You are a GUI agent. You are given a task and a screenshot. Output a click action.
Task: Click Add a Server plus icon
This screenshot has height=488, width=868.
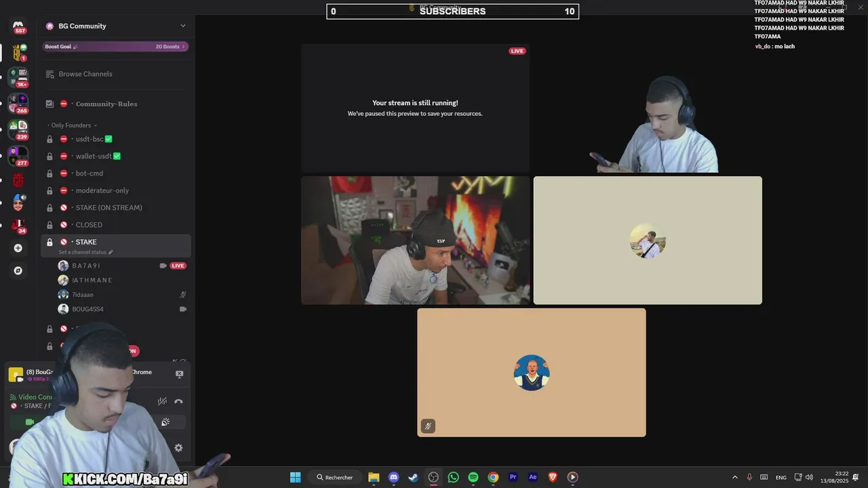pyautogui.click(x=18, y=248)
